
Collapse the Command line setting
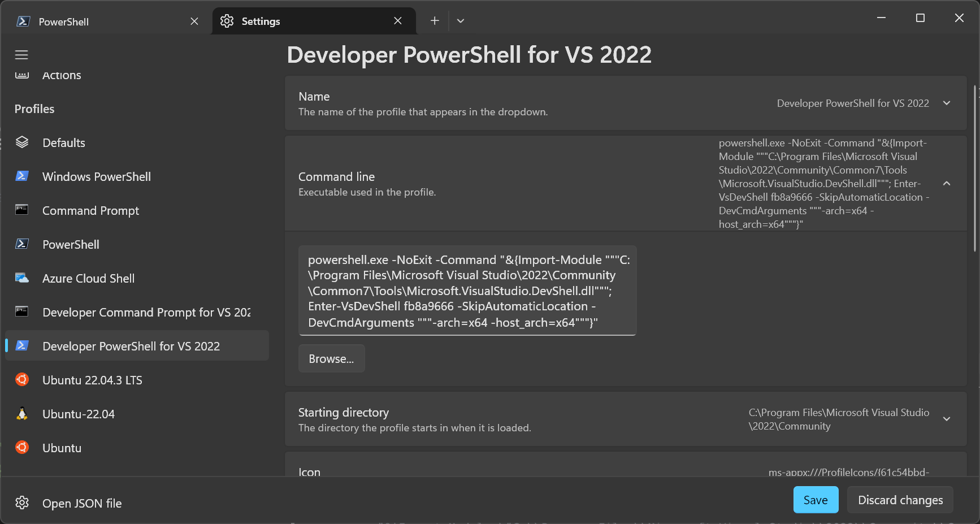point(947,184)
